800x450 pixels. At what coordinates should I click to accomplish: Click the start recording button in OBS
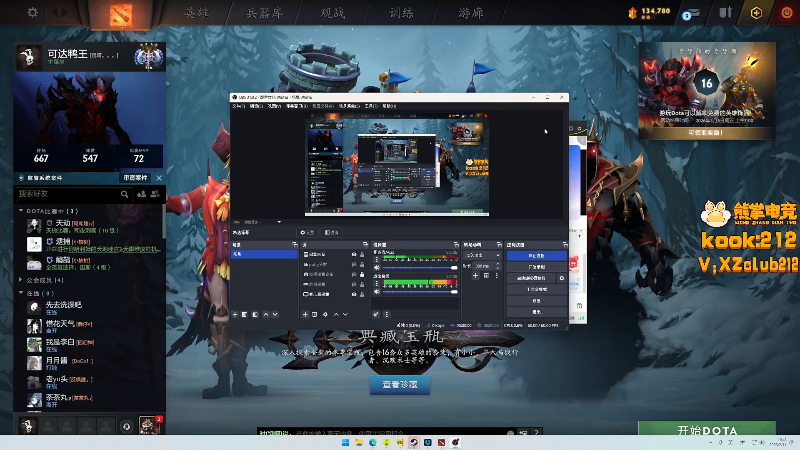[x=537, y=267]
